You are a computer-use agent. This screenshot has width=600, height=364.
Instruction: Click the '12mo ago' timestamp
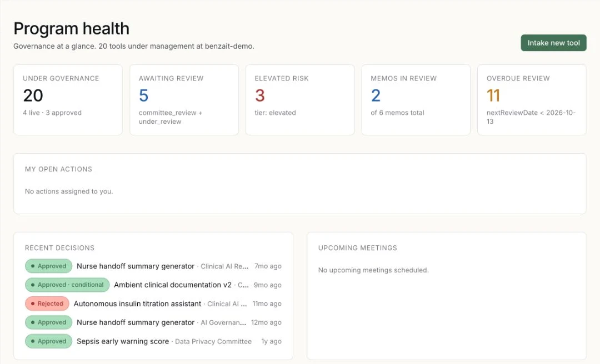click(x=266, y=322)
